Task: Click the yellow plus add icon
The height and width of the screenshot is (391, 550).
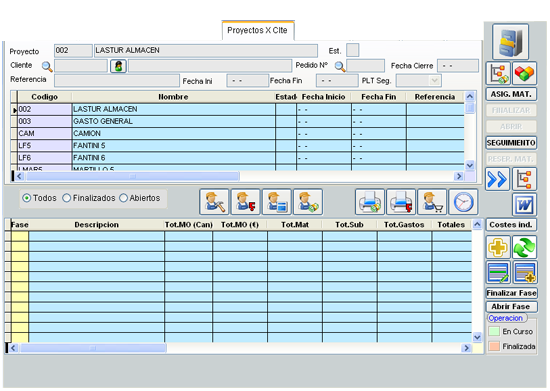Action: (498, 247)
